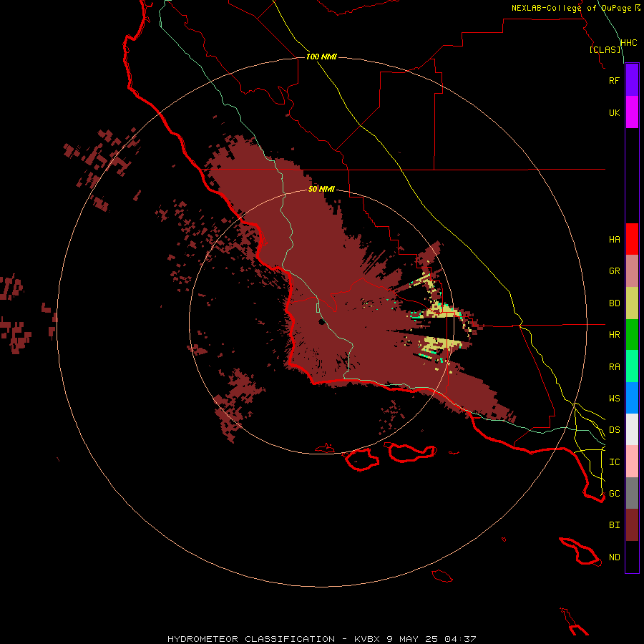Click the HA red legend swatch
The height and width of the screenshot is (644, 644).
click(x=632, y=239)
